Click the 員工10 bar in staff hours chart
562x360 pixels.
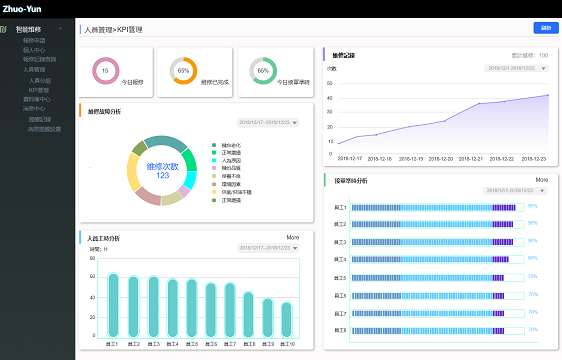pyautogui.click(x=286, y=320)
